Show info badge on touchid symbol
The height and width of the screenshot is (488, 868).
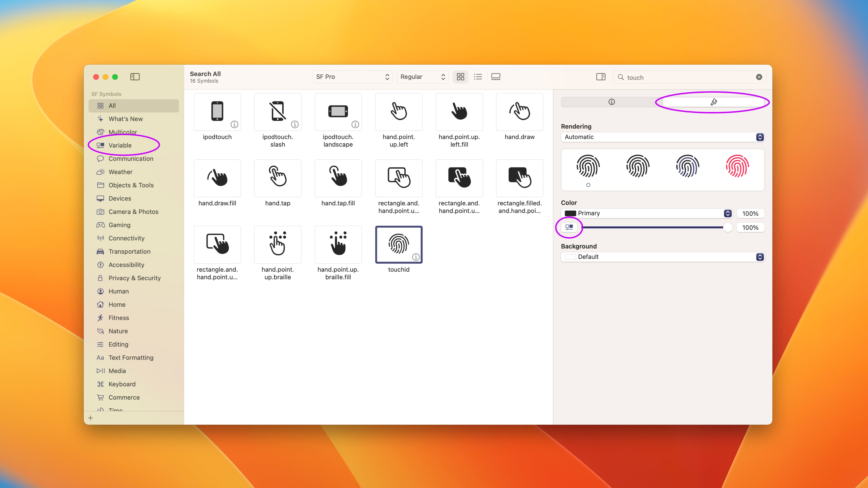click(416, 257)
